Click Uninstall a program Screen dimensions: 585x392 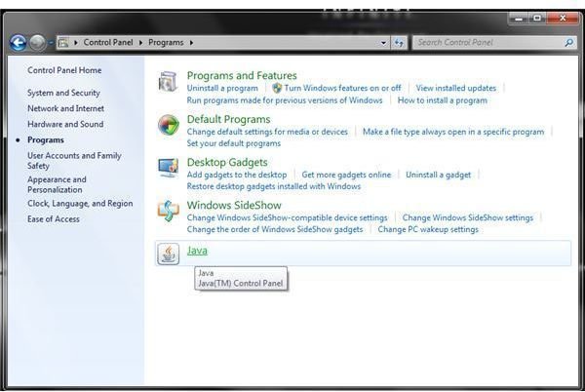[222, 88]
